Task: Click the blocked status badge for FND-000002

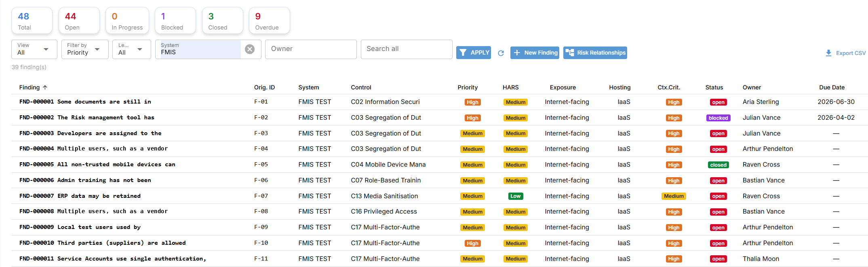Action: tap(718, 118)
